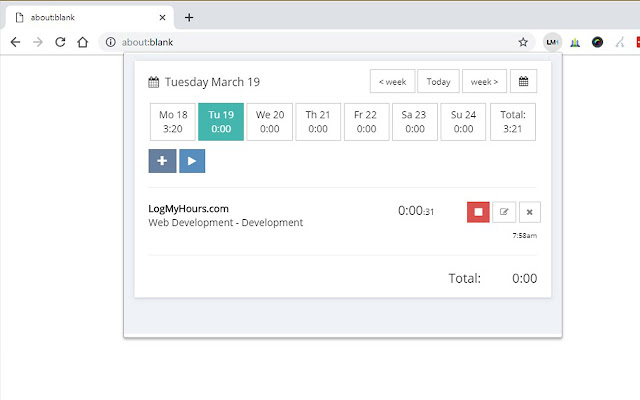Click the 7:58am start time label
The height and width of the screenshot is (400, 640).
524,236
